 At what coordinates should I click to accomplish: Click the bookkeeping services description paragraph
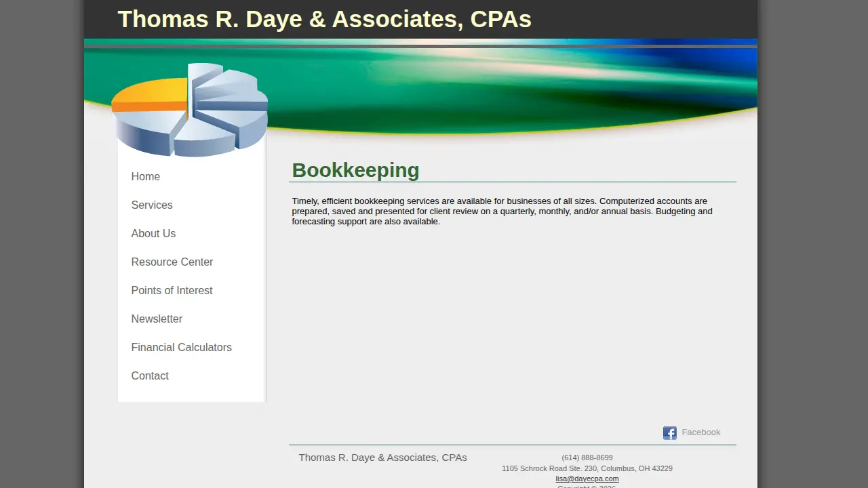point(502,211)
